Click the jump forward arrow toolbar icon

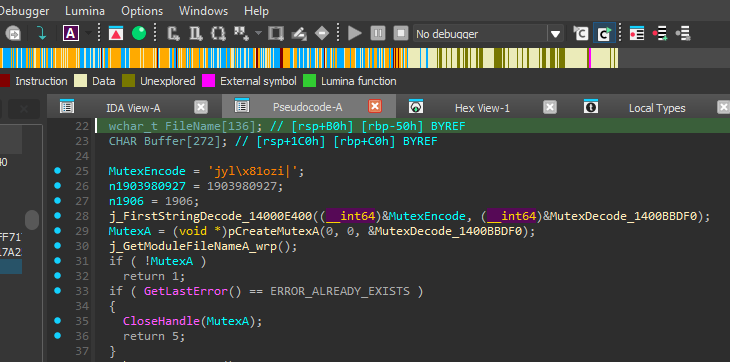coord(13,34)
